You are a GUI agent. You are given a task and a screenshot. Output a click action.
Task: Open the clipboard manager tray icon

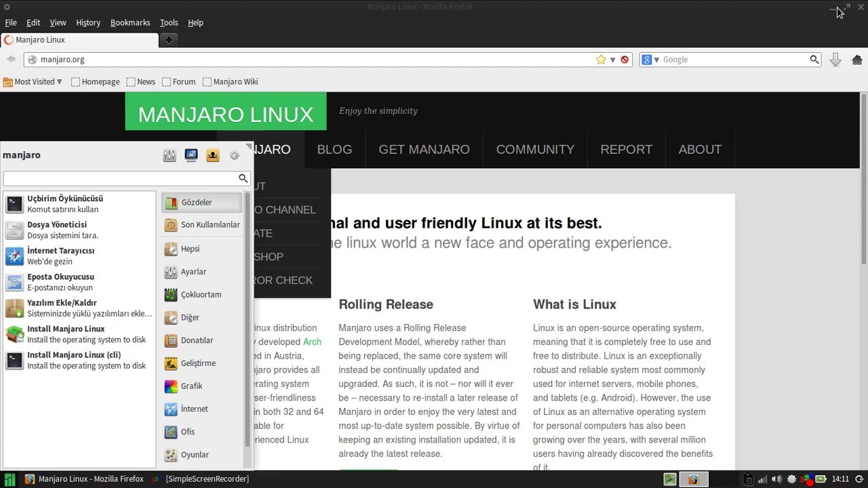pos(747,479)
